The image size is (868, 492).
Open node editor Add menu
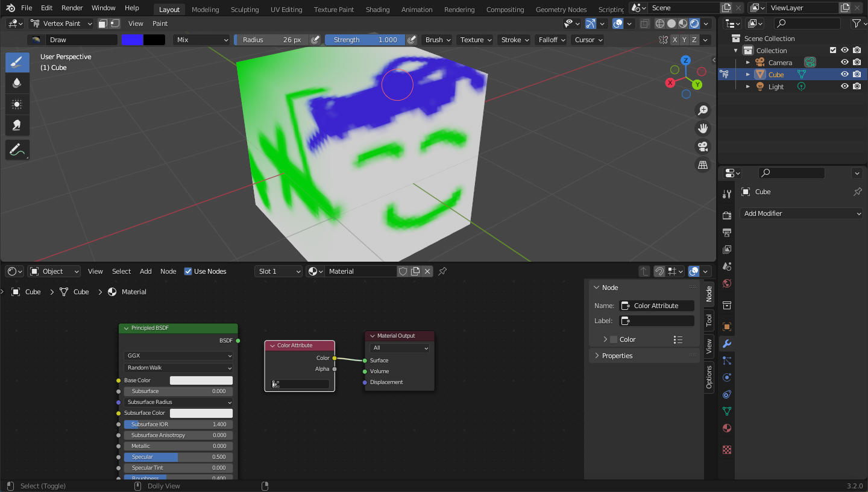[146, 271]
